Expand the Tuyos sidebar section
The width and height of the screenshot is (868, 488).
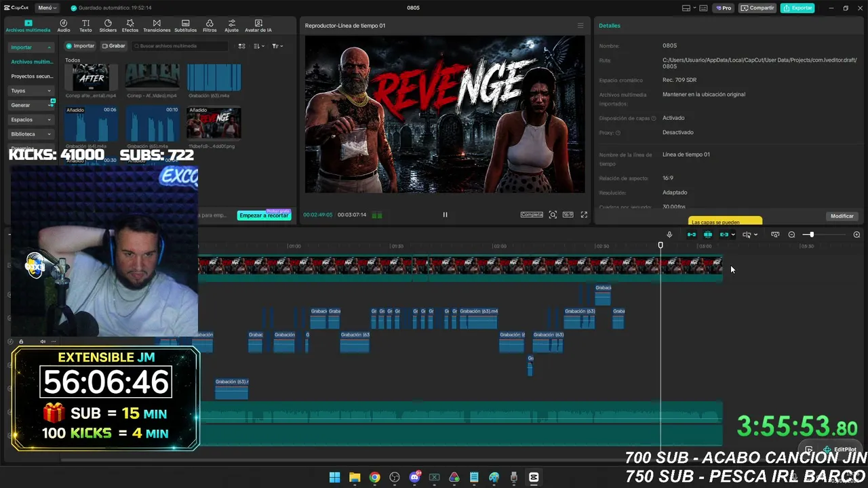31,90
